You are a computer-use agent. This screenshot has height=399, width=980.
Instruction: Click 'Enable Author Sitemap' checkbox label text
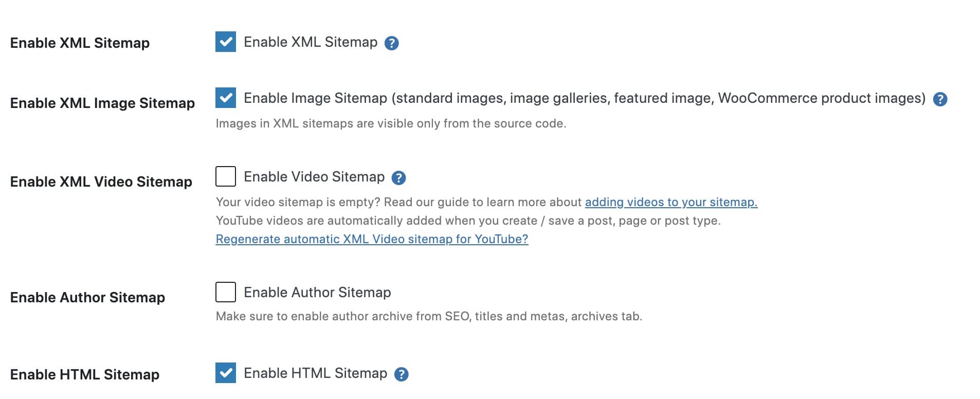(x=317, y=293)
